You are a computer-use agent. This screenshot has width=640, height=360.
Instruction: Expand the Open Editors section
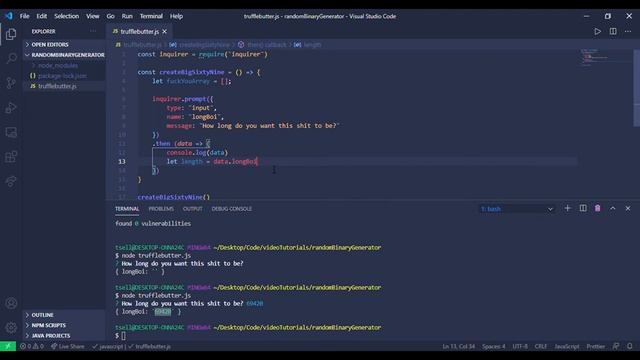tap(64, 44)
